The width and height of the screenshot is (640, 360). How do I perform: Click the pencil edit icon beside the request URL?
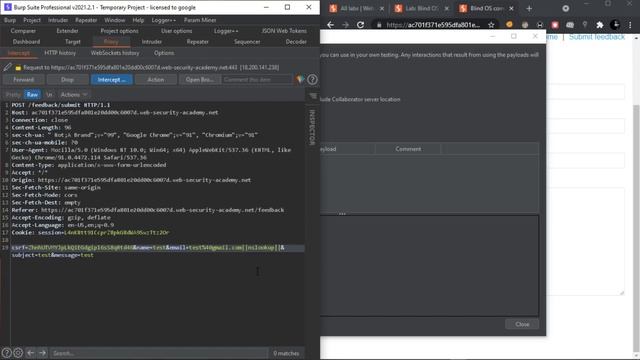(x=7, y=67)
